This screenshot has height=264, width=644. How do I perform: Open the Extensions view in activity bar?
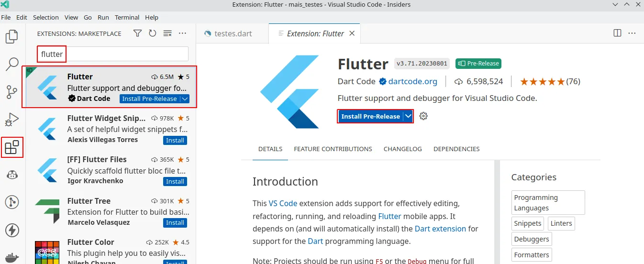(11, 147)
